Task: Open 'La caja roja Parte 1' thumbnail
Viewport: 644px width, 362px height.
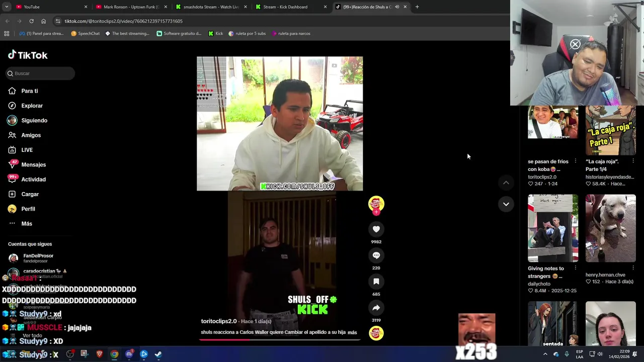Action: pyautogui.click(x=610, y=131)
